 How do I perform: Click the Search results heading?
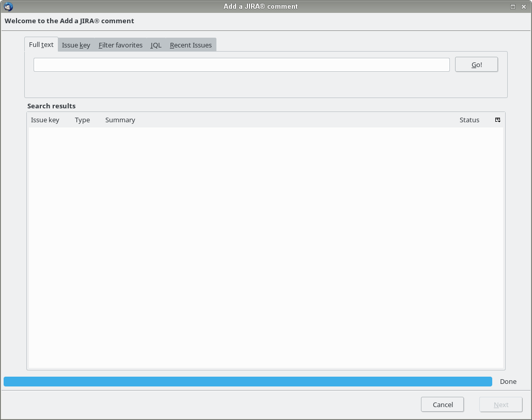click(52, 106)
